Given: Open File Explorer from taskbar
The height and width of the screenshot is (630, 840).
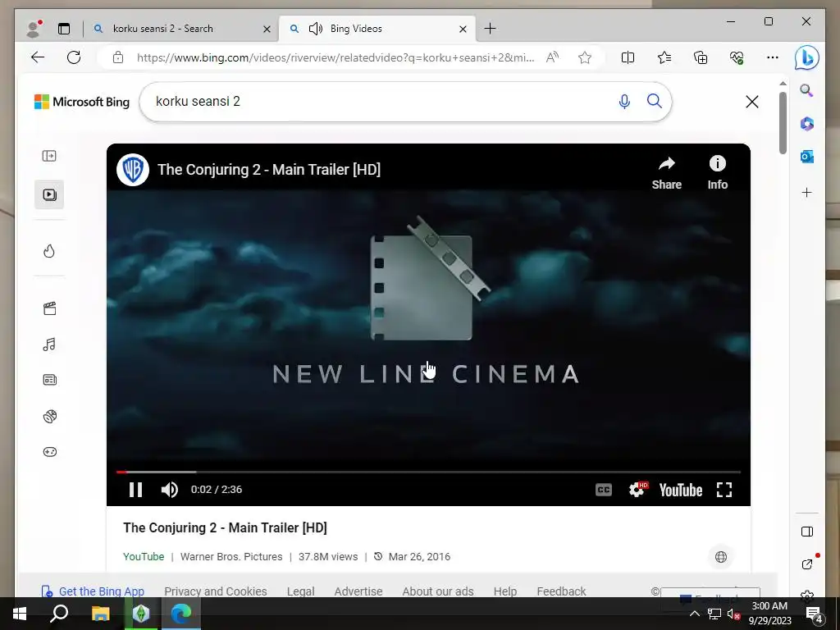Looking at the screenshot, I should click(100, 614).
